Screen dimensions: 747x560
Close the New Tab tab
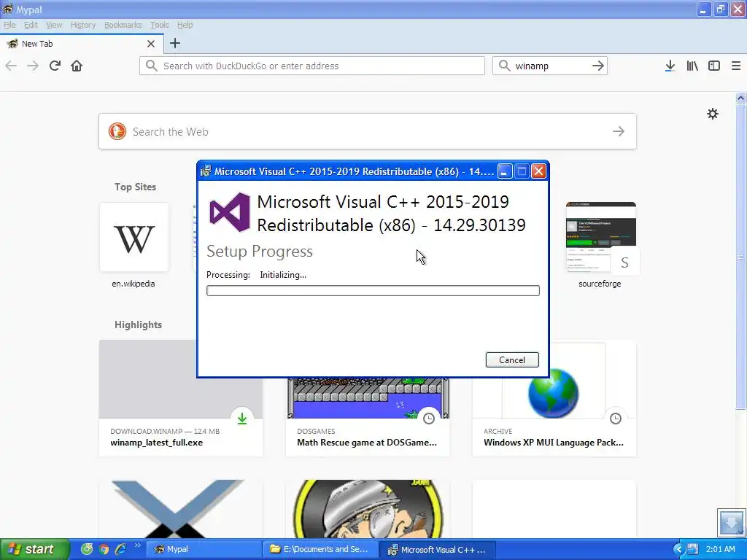(151, 44)
